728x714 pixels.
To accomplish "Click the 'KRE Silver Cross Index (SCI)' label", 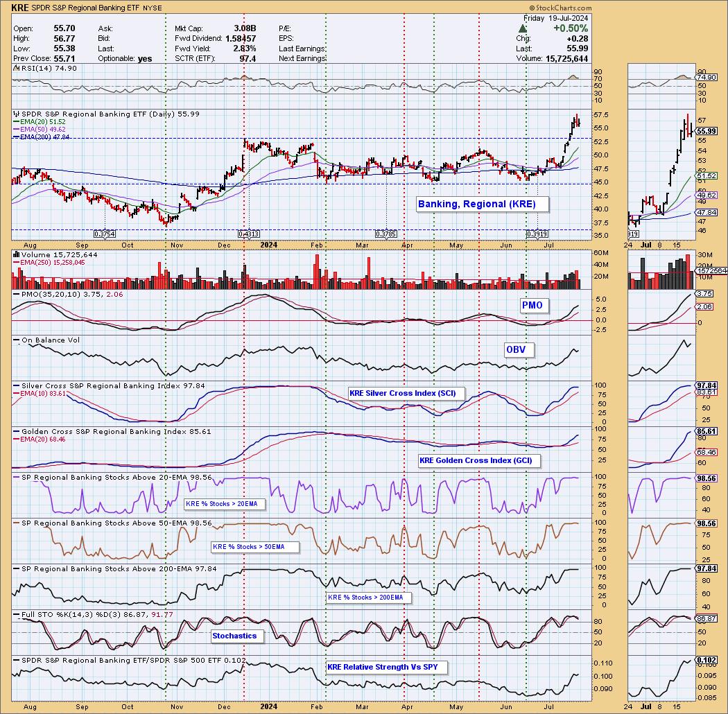I will 406,393.
